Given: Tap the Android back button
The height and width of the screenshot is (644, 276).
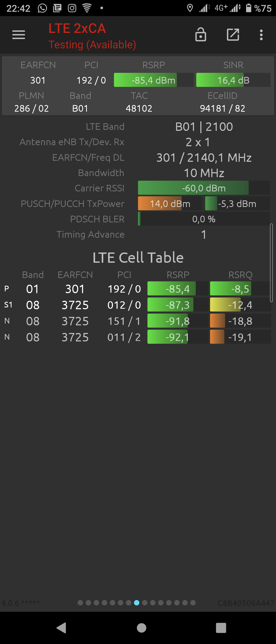Looking at the screenshot, I should [61, 628].
